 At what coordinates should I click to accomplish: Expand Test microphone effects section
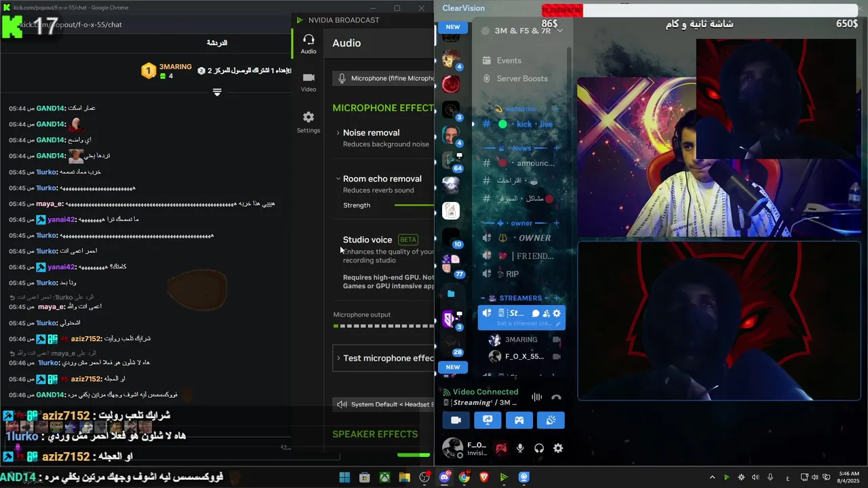384,358
